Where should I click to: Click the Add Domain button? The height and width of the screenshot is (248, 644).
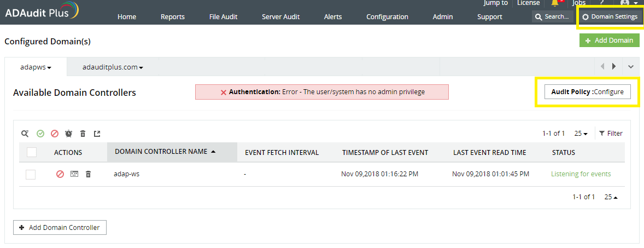point(609,41)
